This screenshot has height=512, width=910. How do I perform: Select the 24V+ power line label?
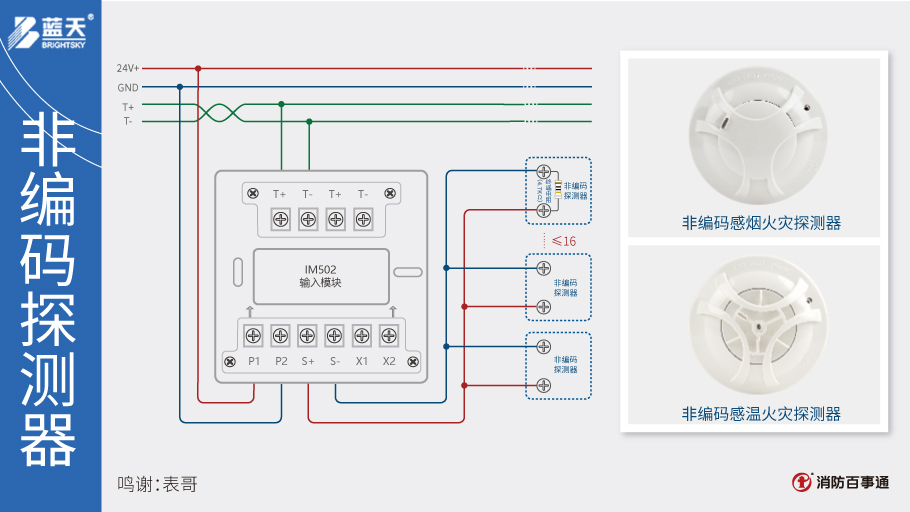point(127,68)
